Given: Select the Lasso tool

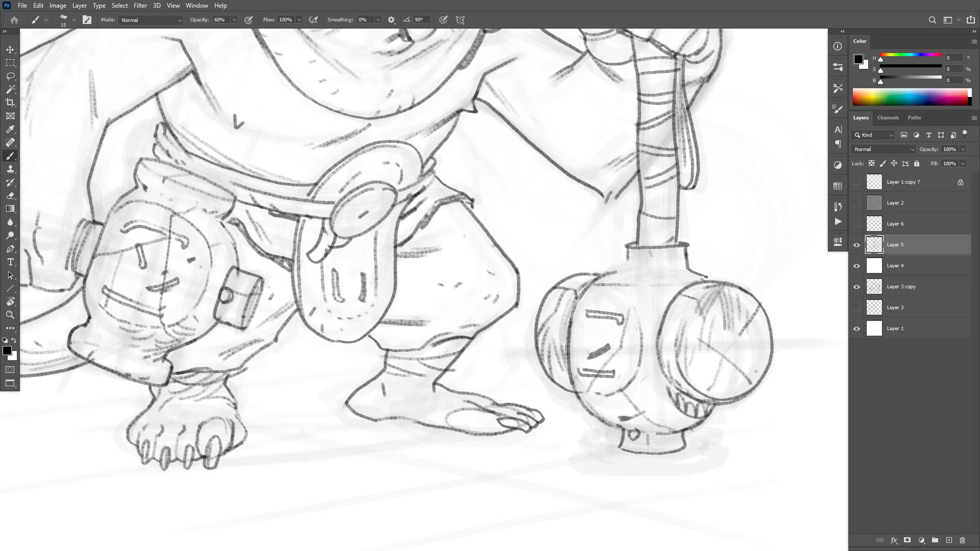Looking at the screenshot, I should click(x=10, y=76).
